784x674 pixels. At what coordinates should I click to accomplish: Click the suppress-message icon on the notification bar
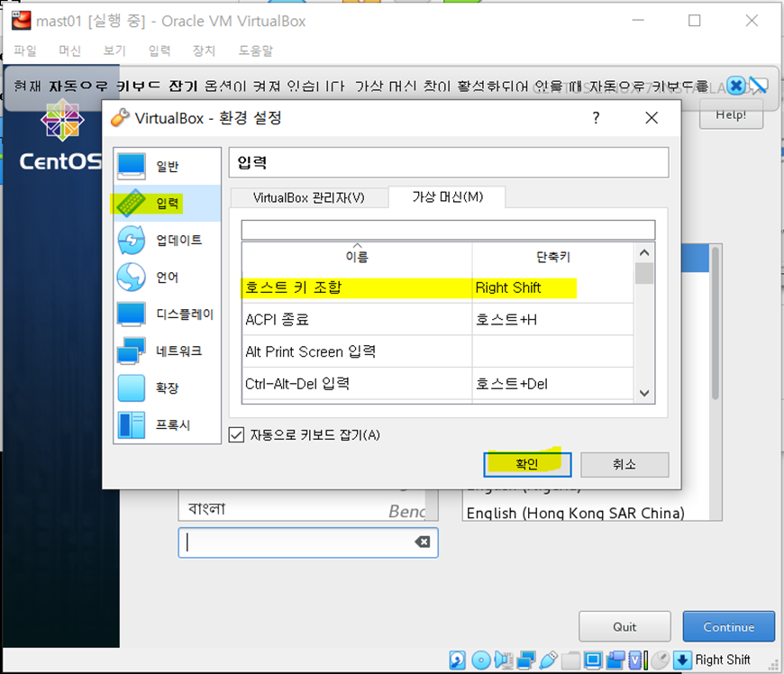pos(759,86)
